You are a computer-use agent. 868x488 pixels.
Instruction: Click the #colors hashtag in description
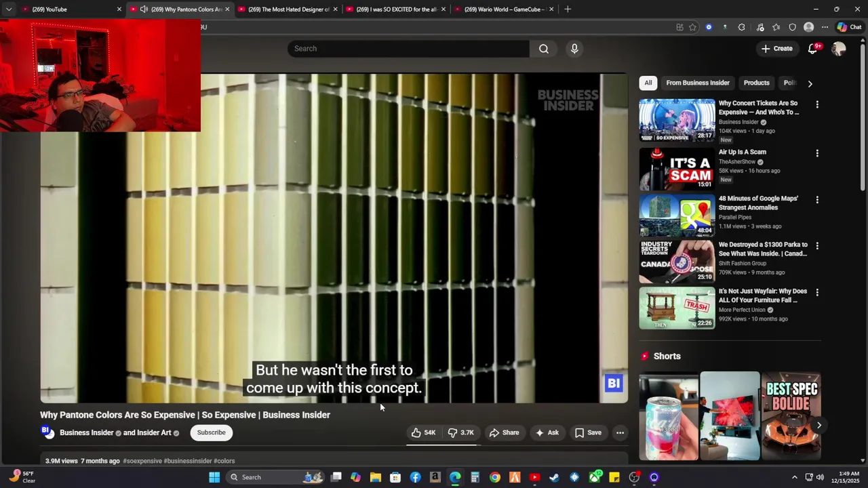pos(224,461)
